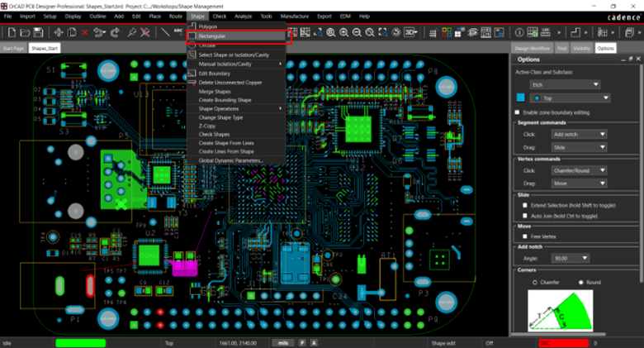Click the Zoom Previous magnifier icon
Image resolution: width=644 pixels, height=348 pixels.
[x=370, y=32]
